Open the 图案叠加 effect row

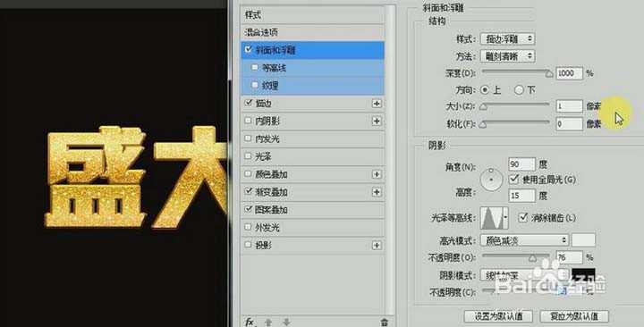click(x=313, y=210)
